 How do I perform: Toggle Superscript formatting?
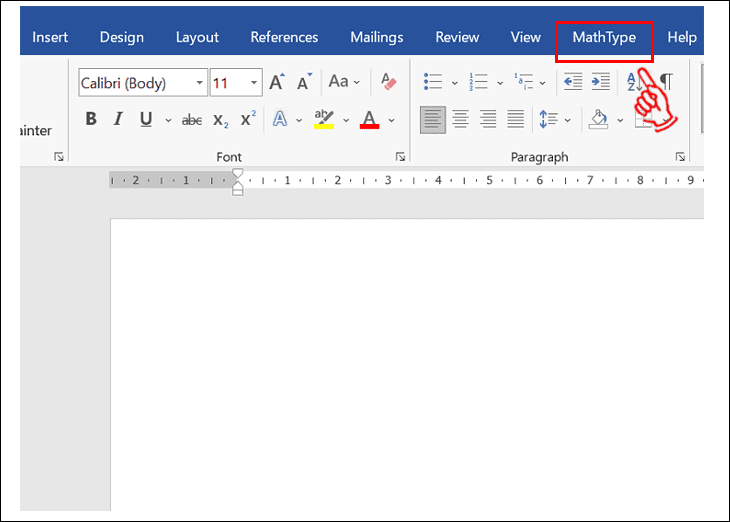point(248,119)
